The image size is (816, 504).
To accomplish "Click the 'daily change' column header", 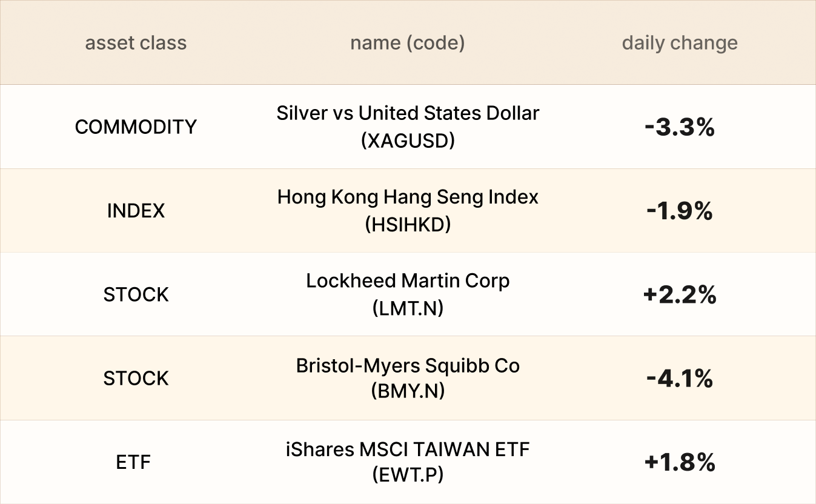I will [680, 43].
